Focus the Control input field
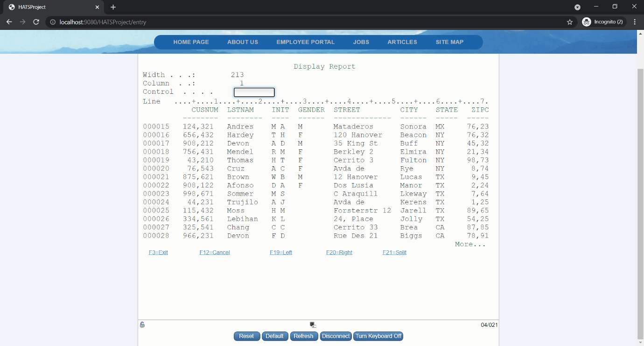Viewport: 644px width, 346px height. pos(254,92)
